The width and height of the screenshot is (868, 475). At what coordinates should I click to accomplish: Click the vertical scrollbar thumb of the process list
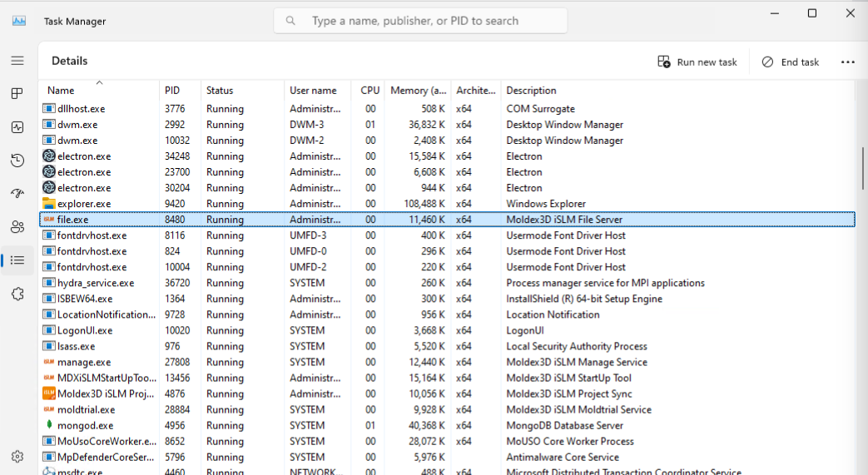[863, 168]
